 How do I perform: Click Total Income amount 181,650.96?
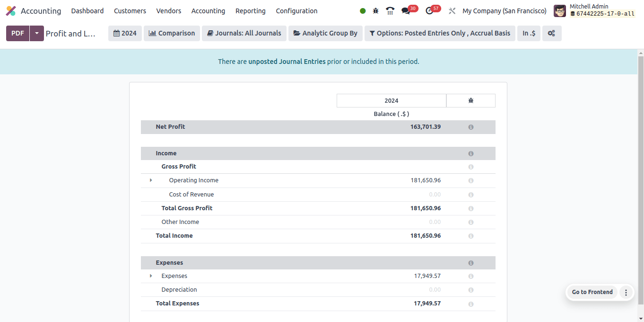pyautogui.click(x=426, y=236)
